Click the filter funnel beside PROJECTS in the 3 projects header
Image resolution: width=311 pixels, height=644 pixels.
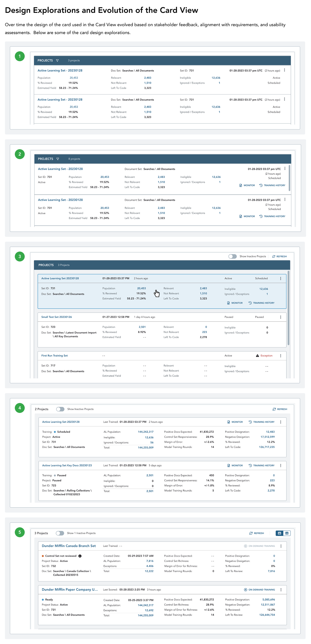click(57, 61)
